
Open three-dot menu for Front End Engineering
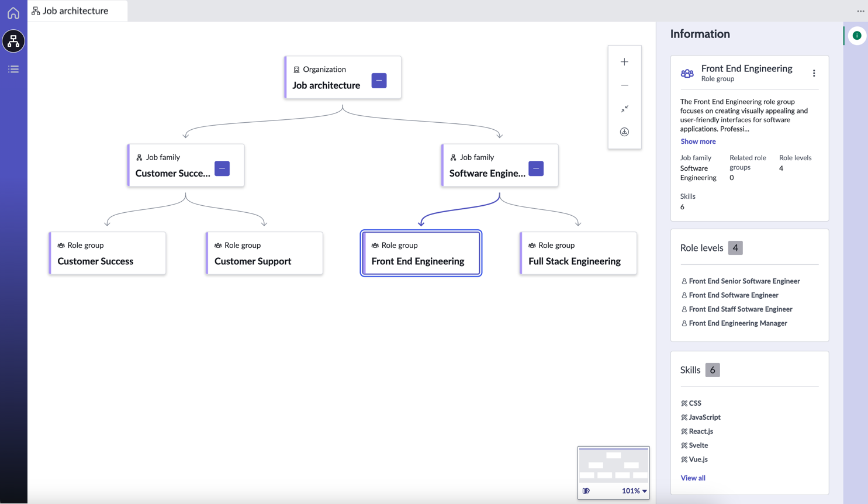814,73
